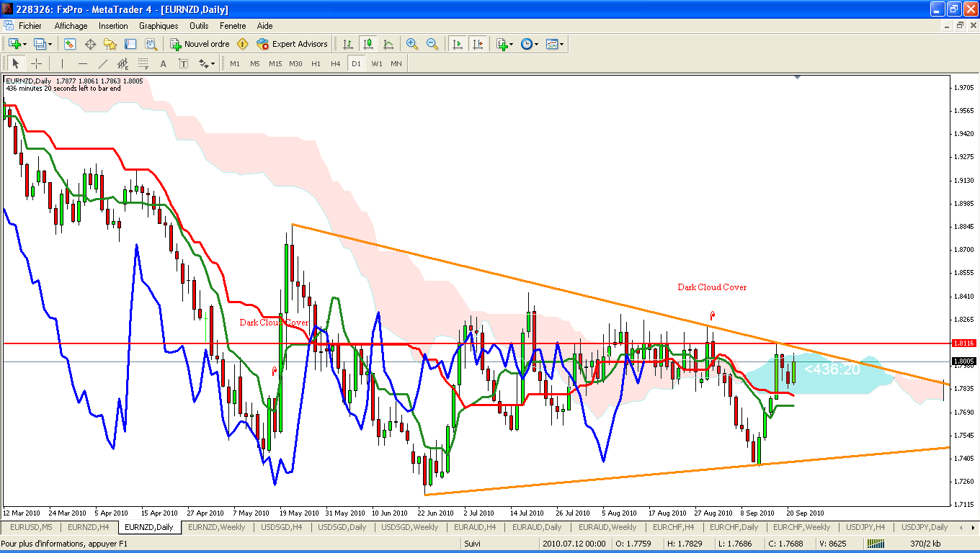Click the Nouvel ordre button
The image size is (980, 553).
200,44
